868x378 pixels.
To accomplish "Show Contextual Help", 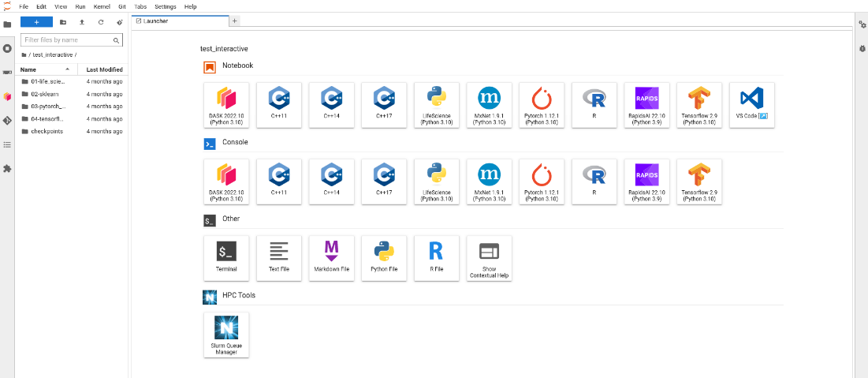I will 490,258.
